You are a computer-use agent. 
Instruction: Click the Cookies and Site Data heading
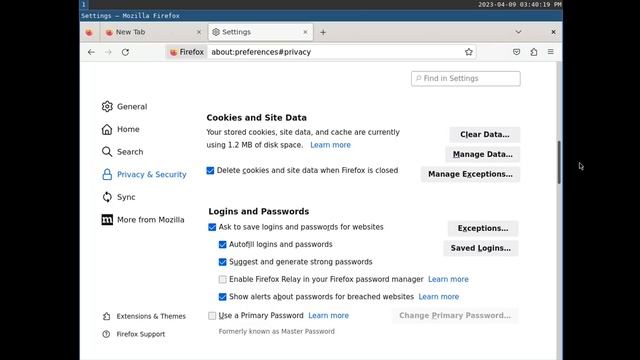256,118
